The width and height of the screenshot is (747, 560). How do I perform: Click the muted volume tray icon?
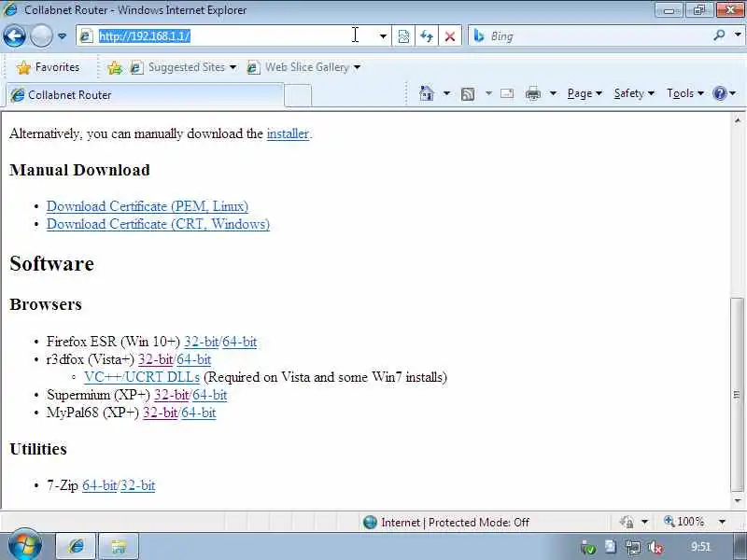pyautogui.click(x=656, y=548)
